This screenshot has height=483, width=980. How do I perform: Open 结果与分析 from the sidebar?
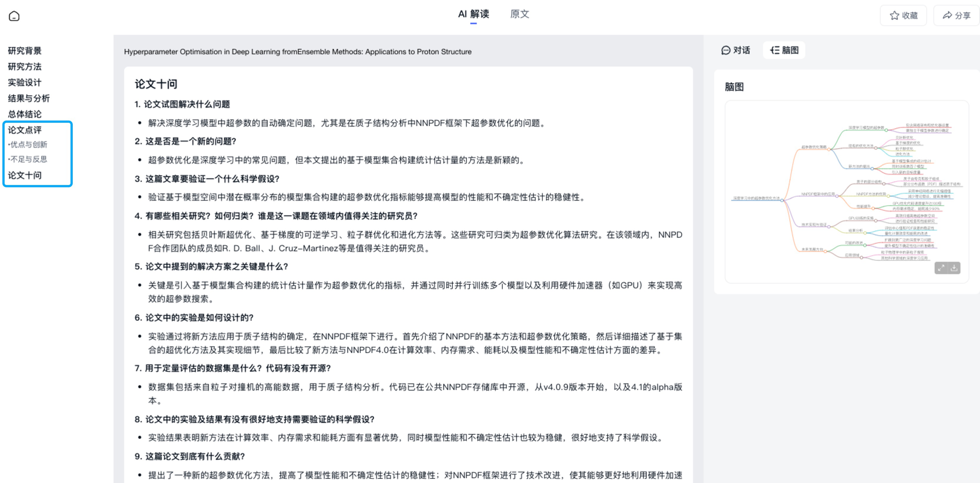(x=29, y=98)
